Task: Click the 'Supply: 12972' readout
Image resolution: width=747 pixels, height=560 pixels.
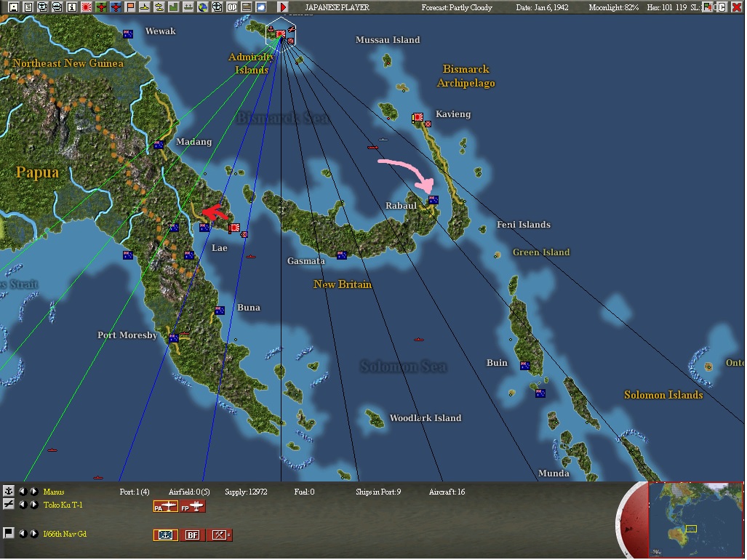Action: point(246,492)
